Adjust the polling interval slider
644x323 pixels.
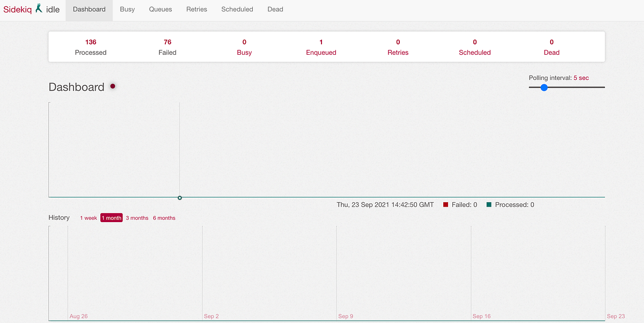pyautogui.click(x=544, y=87)
